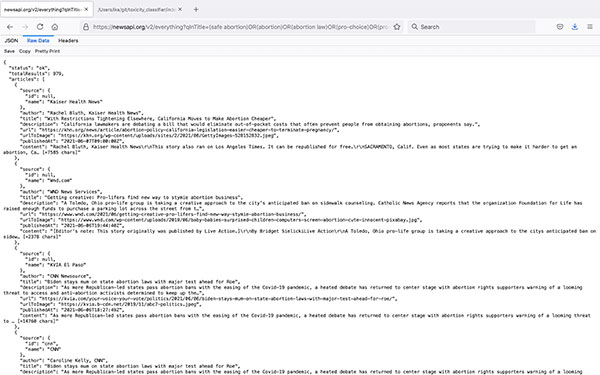Click the Rachel Bluth author line
The image size is (600, 375).
point(82,113)
